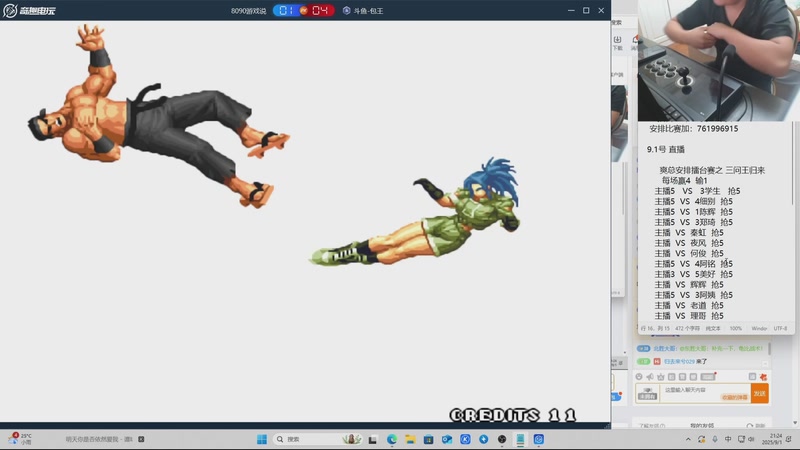This screenshot has width=800, height=450.
Task: Click the download icon in side panel
Action: 617,42
